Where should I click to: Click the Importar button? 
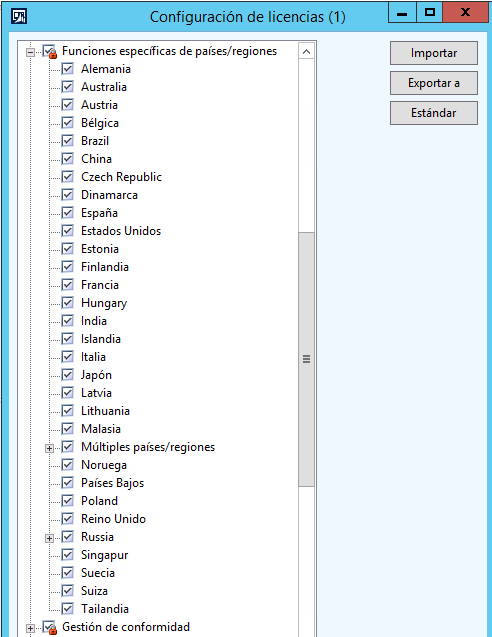coord(433,53)
